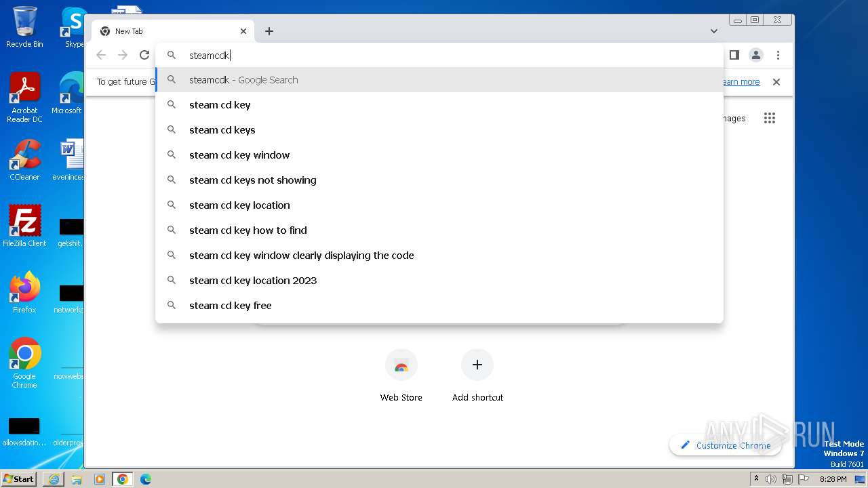Close the New Tab tab
The width and height of the screenshot is (868, 488).
coord(243,31)
